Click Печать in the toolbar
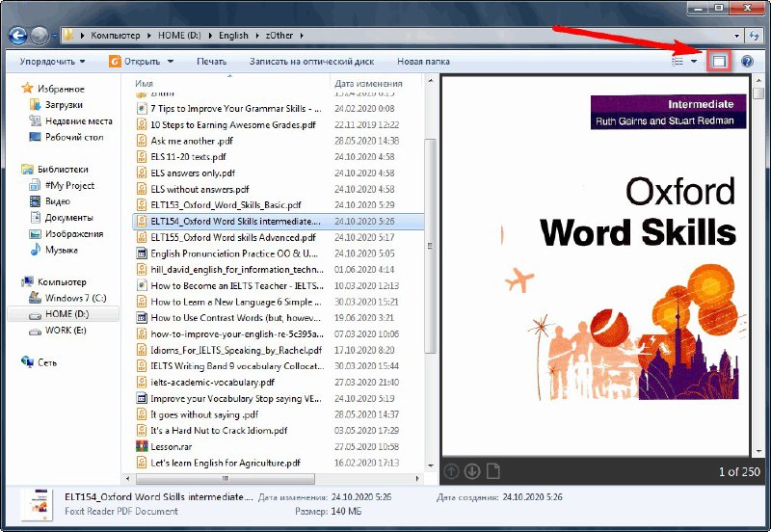Viewport: 771px width, 532px height. [x=211, y=62]
